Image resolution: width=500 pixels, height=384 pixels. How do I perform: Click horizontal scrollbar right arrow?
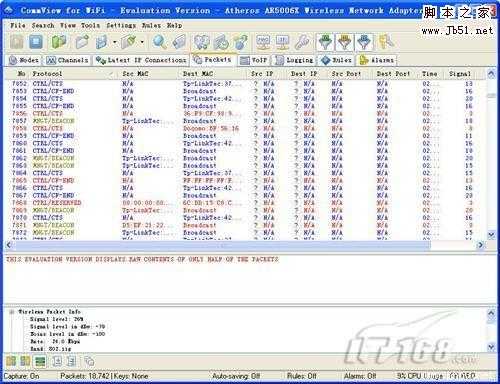[x=480, y=245]
